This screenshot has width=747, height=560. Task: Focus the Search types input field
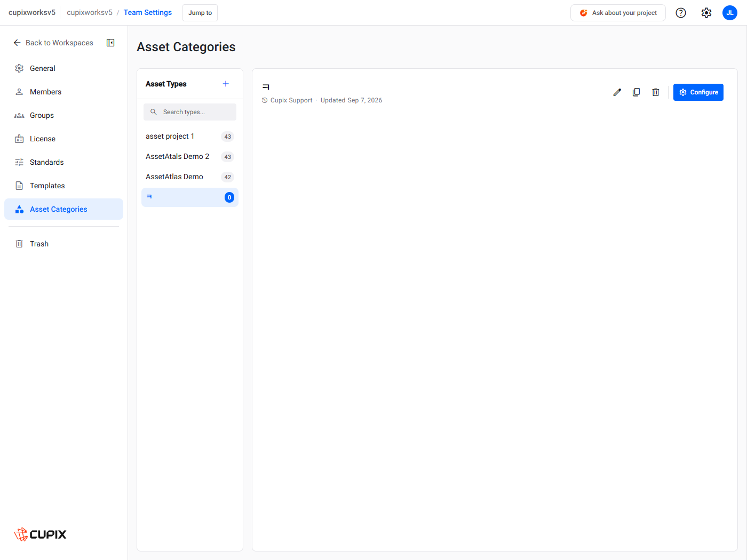190,112
